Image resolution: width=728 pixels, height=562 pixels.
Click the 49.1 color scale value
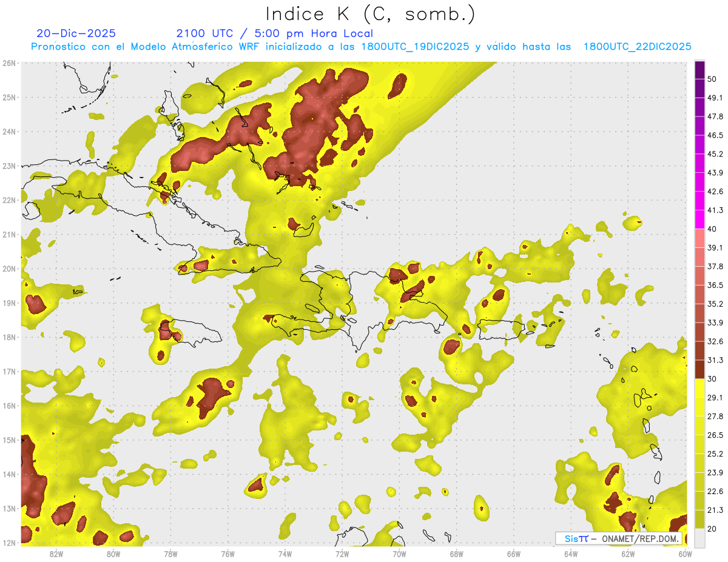click(715, 98)
